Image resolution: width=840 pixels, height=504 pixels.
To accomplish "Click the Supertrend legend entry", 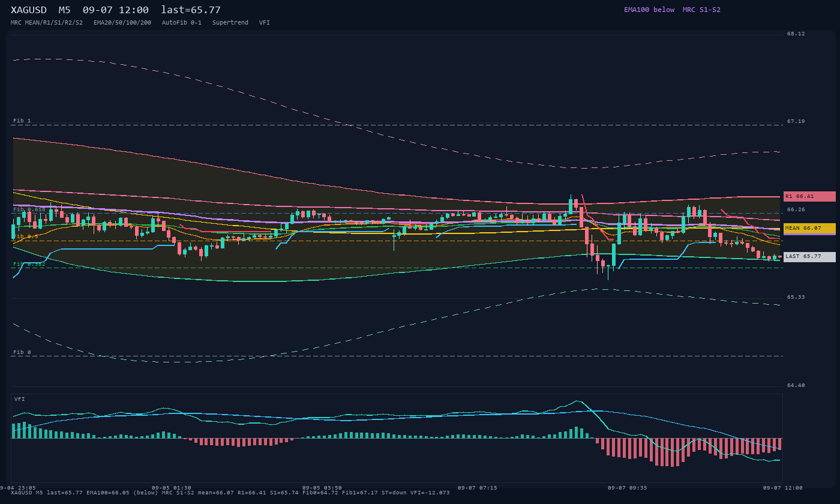I will point(230,23).
